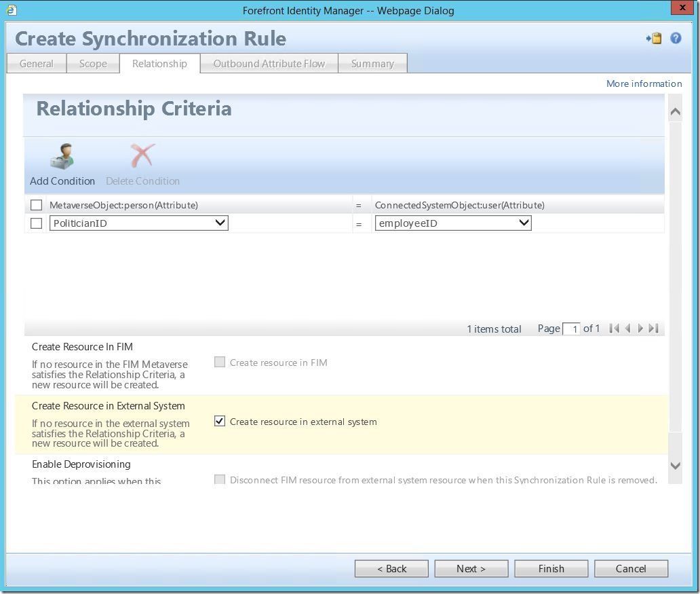Open the employeeID attribute dropdown
Image resolution: width=700 pixels, height=594 pixels.
[x=453, y=223]
